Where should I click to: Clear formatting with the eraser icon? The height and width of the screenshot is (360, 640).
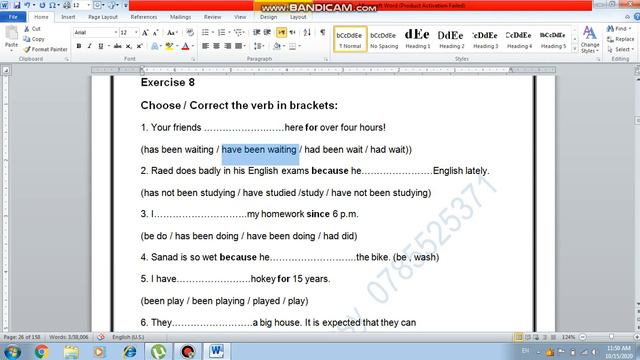190,33
